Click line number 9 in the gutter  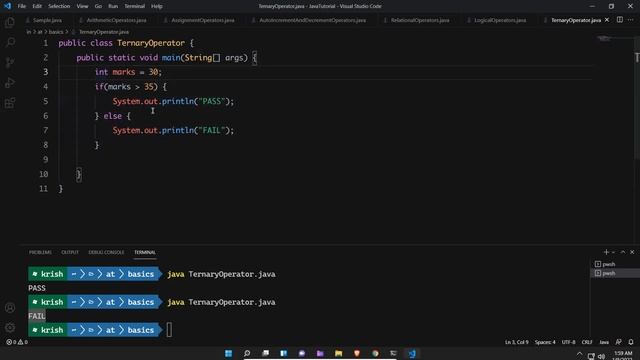45,160
